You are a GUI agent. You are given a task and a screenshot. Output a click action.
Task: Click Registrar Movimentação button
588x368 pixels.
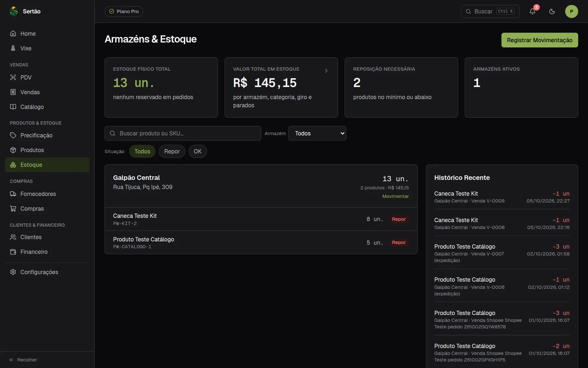point(540,40)
